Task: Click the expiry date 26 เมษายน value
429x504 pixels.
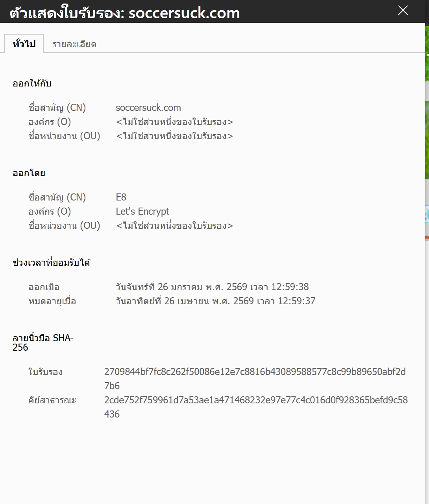Action: (x=215, y=301)
